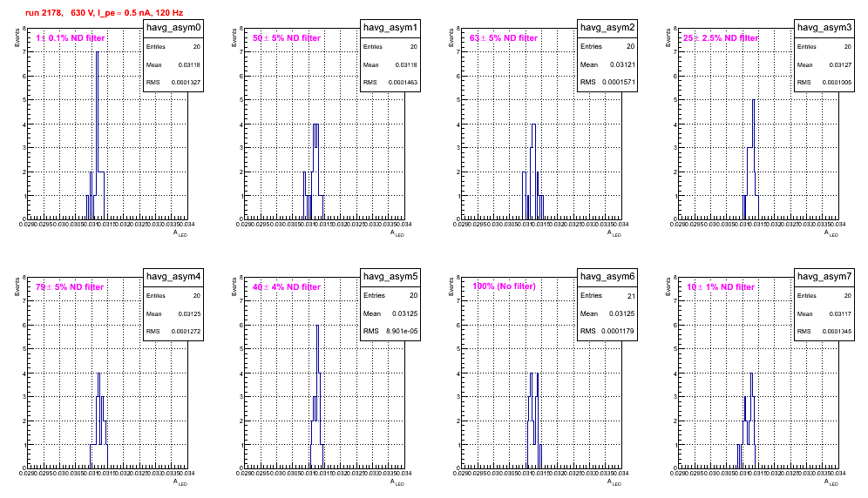Click RMS 0.0001005 in havg_asym3 stats

pyautogui.click(x=824, y=83)
